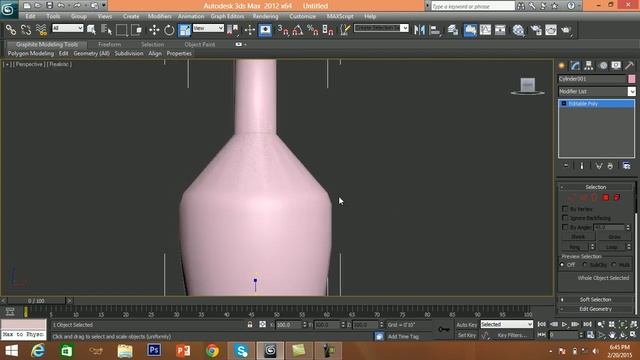The height and width of the screenshot is (360, 640).
Task: Toggle the Selection Lock icon
Action: coord(250,324)
